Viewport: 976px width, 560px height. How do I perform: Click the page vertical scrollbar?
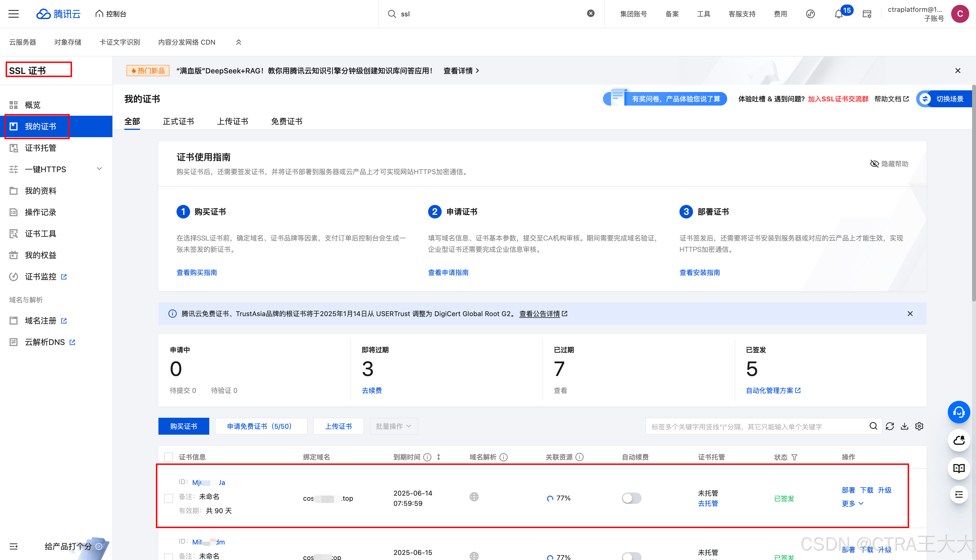click(x=973, y=192)
